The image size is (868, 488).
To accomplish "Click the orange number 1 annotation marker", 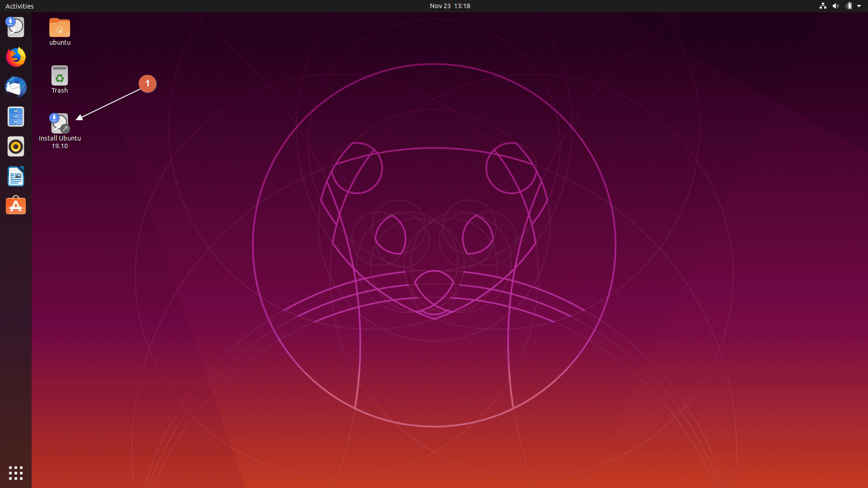I will point(147,84).
